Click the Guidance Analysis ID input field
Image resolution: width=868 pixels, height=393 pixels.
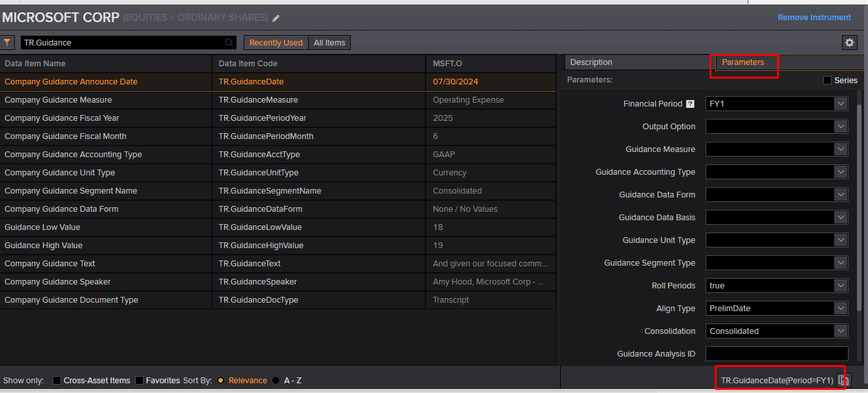[x=777, y=354]
